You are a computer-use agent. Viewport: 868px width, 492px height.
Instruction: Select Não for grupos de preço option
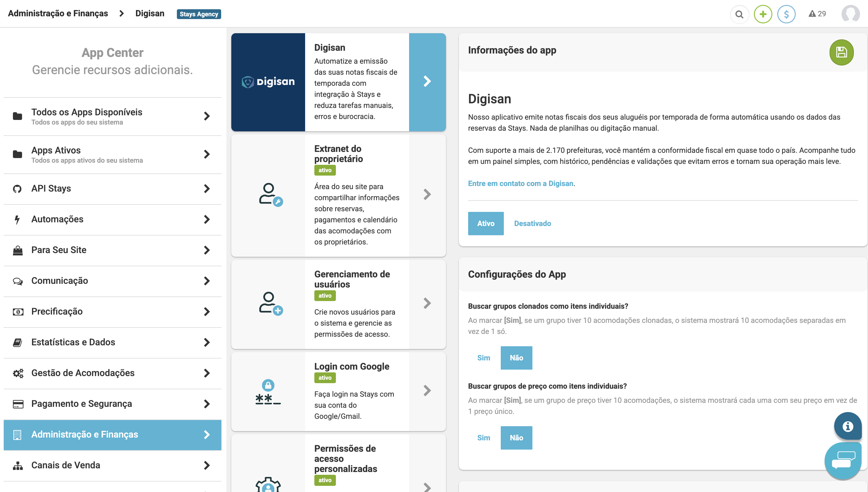click(x=516, y=438)
